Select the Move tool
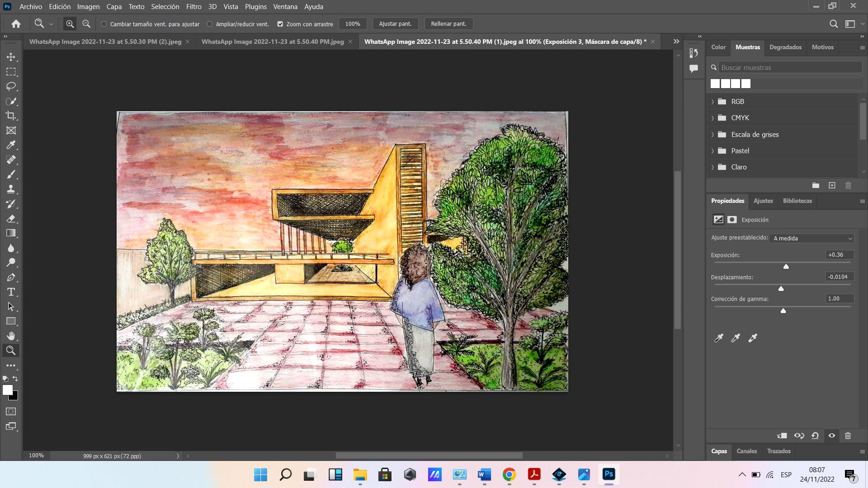Viewport: 868px width, 488px height. click(11, 57)
